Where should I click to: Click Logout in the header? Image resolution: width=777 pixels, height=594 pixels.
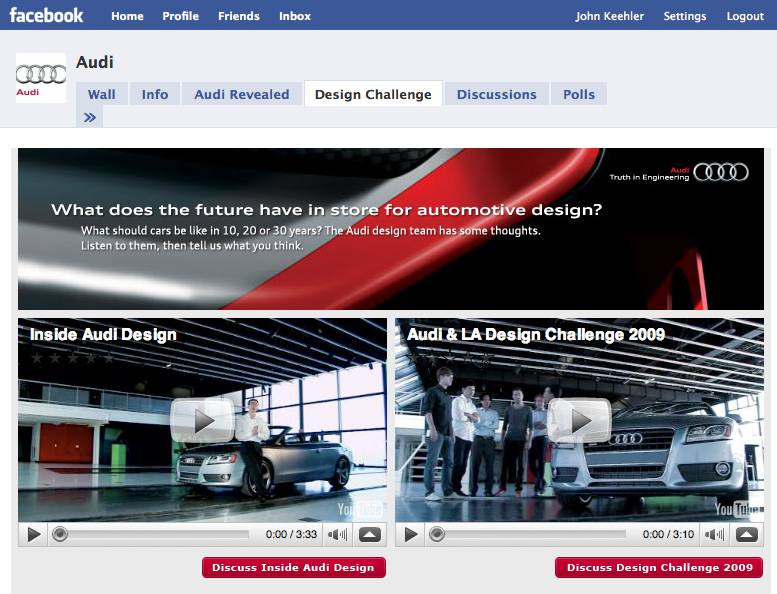pos(745,16)
